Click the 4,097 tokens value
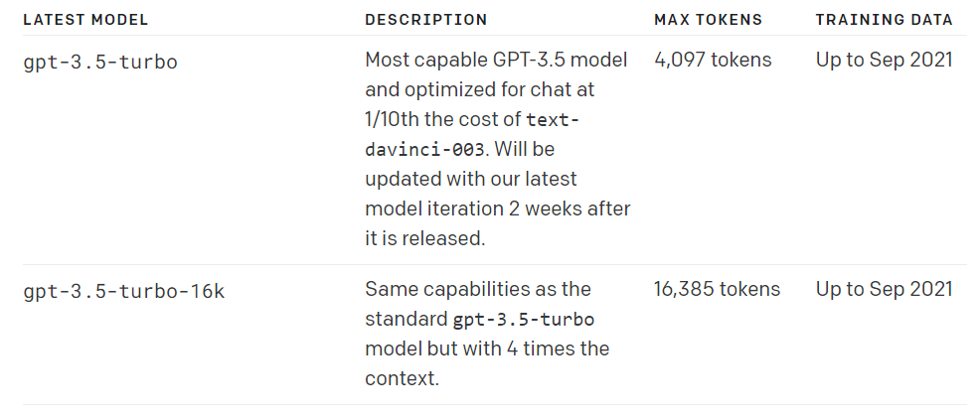Image resolution: width=980 pixels, height=417 pixels. point(713,60)
